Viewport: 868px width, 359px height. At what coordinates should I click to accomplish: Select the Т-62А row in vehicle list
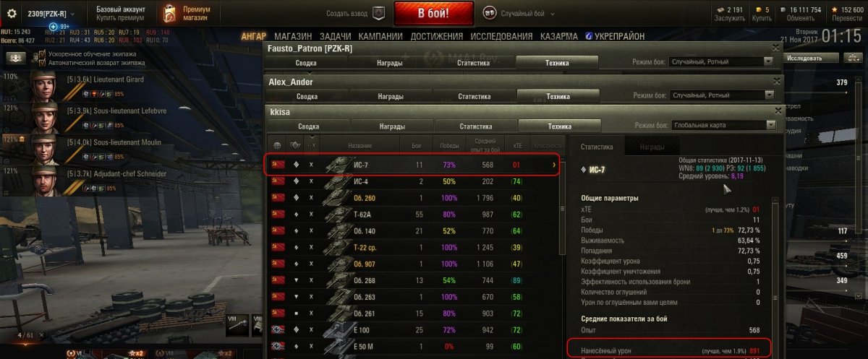[x=413, y=214]
